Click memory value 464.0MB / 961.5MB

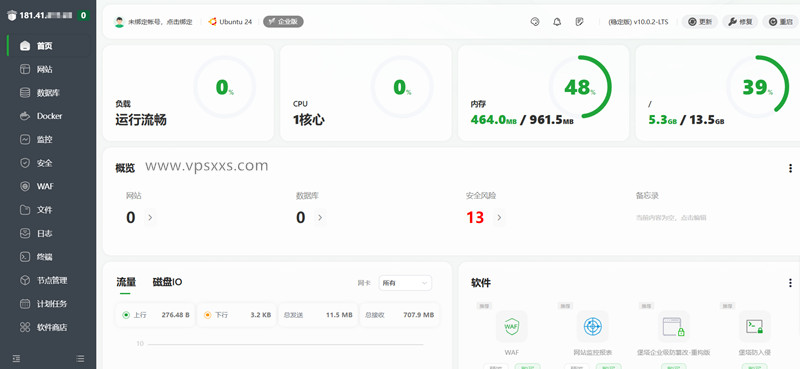tap(522, 120)
